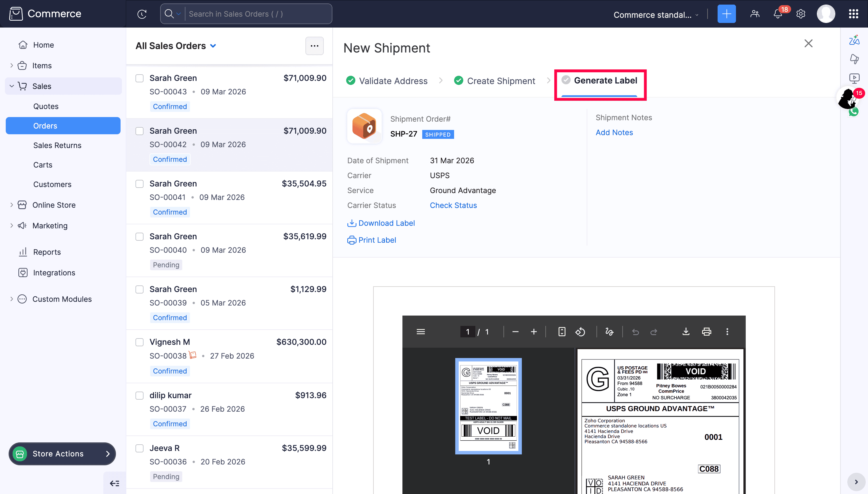Open PDF viewer more-actions menu
This screenshot has height=494, width=868.
pyautogui.click(x=727, y=331)
